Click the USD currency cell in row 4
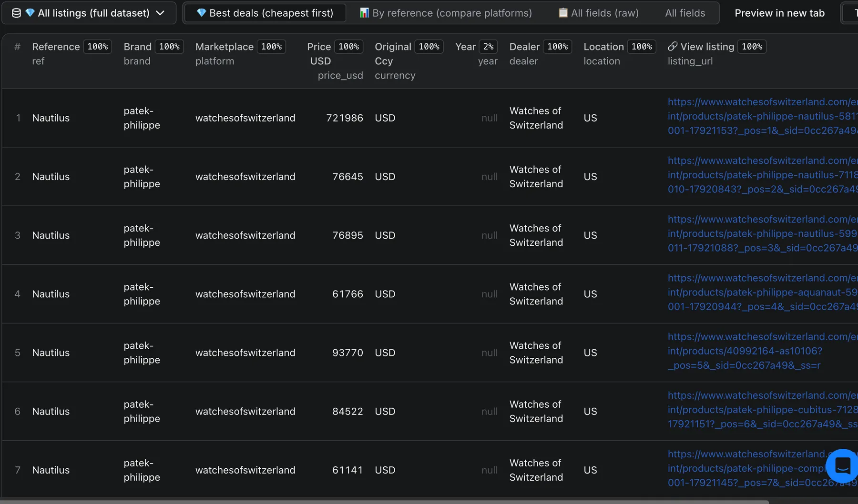Image resolution: width=858 pixels, height=504 pixels. click(x=385, y=293)
